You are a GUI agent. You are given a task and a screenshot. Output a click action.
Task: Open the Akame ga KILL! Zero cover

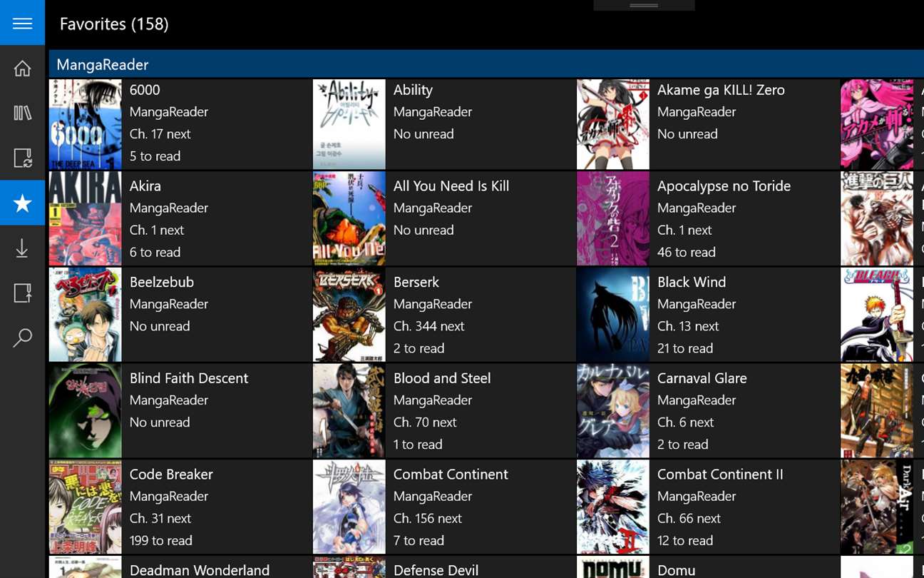pos(613,124)
